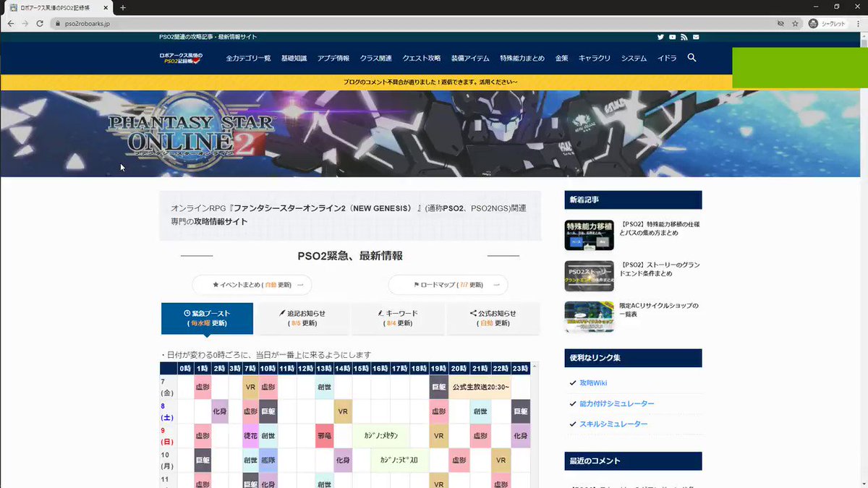Open the 特殊能力まとめ menu item

(522, 58)
